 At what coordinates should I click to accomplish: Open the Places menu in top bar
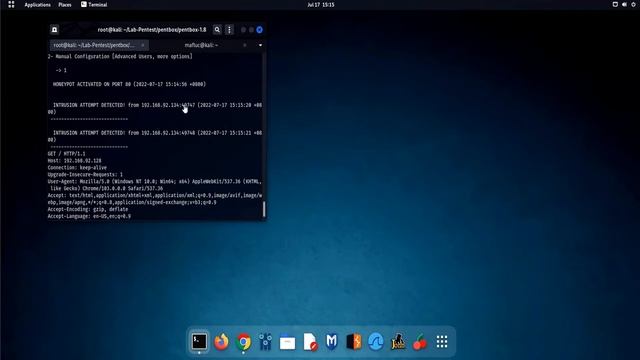point(65,5)
